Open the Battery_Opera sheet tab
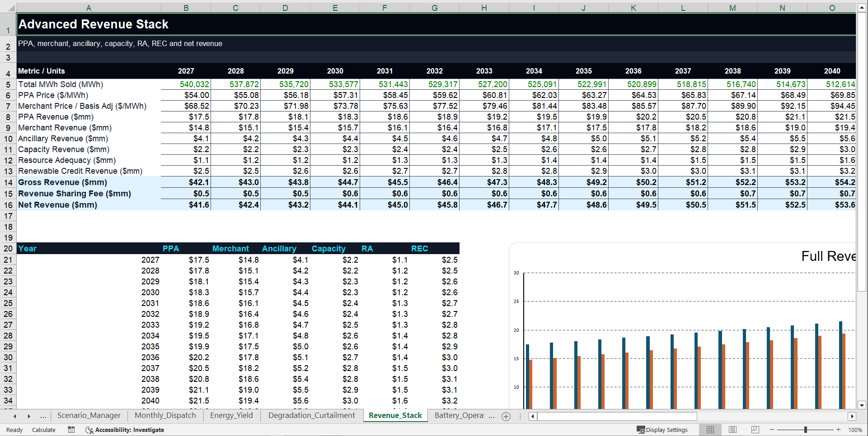The width and height of the screenshot is (868, 436). coord(459,415)
